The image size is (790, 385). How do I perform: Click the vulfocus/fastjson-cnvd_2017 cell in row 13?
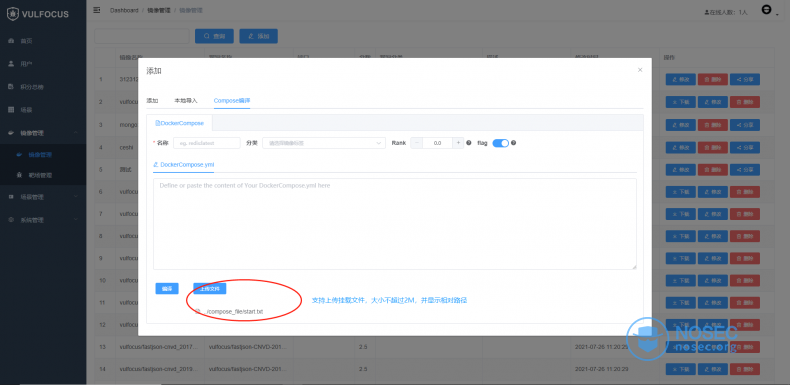[x=159, y=347]
